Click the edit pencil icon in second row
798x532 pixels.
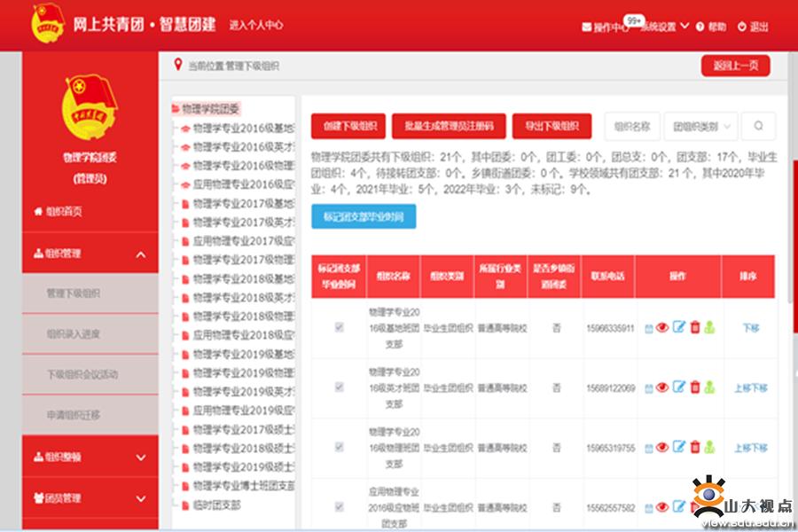pos(679,387)
